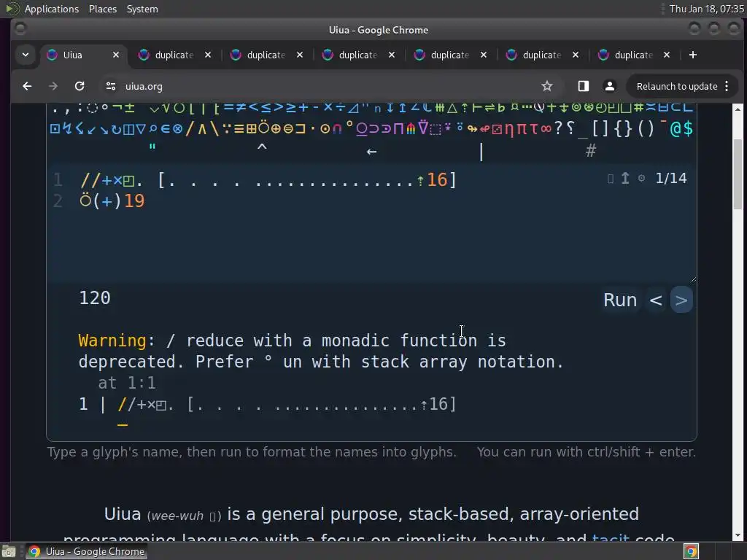Insert the each glyph ∵

(x=227, y=128)
